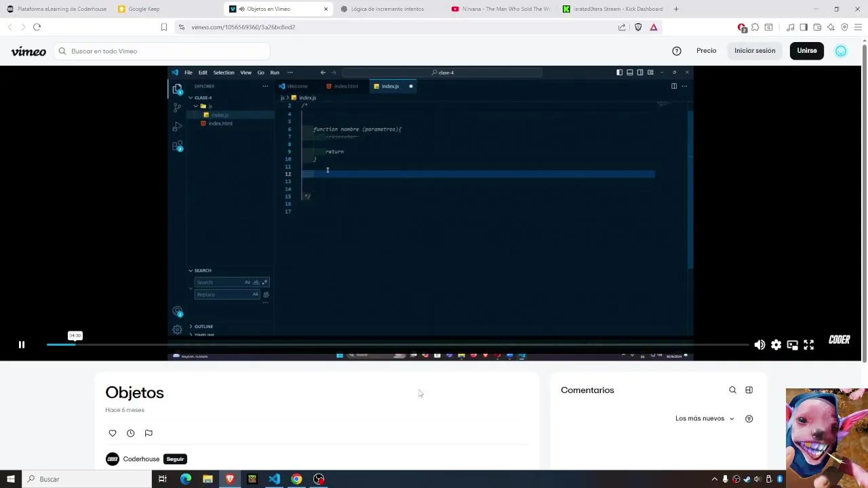Open a new browser tab

(676, 9)
